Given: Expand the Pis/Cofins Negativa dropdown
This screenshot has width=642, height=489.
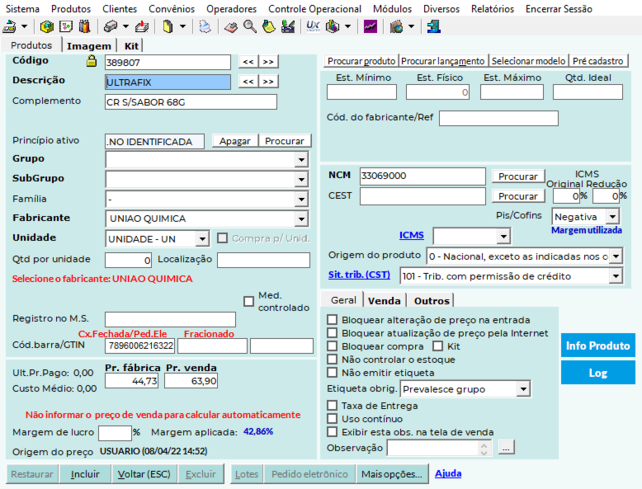Looking at the screenshot, I should pyautogui.click(x=613, y=216).
